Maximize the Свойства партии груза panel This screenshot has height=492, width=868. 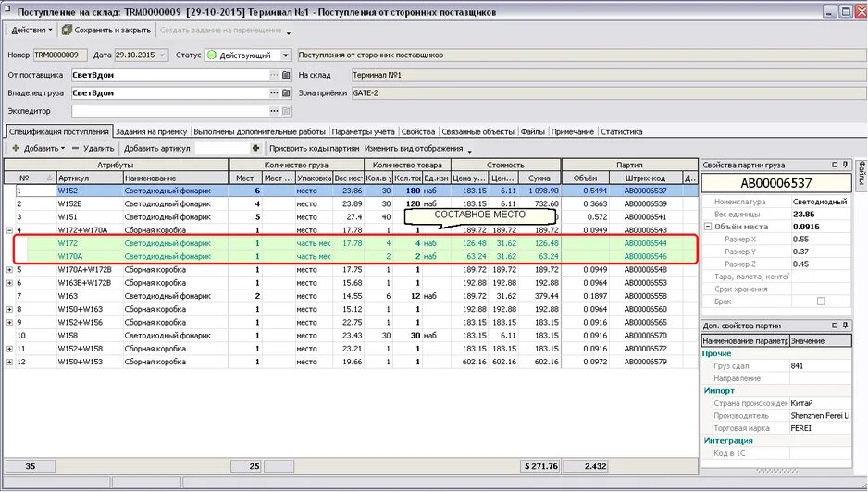coord(835,165)
